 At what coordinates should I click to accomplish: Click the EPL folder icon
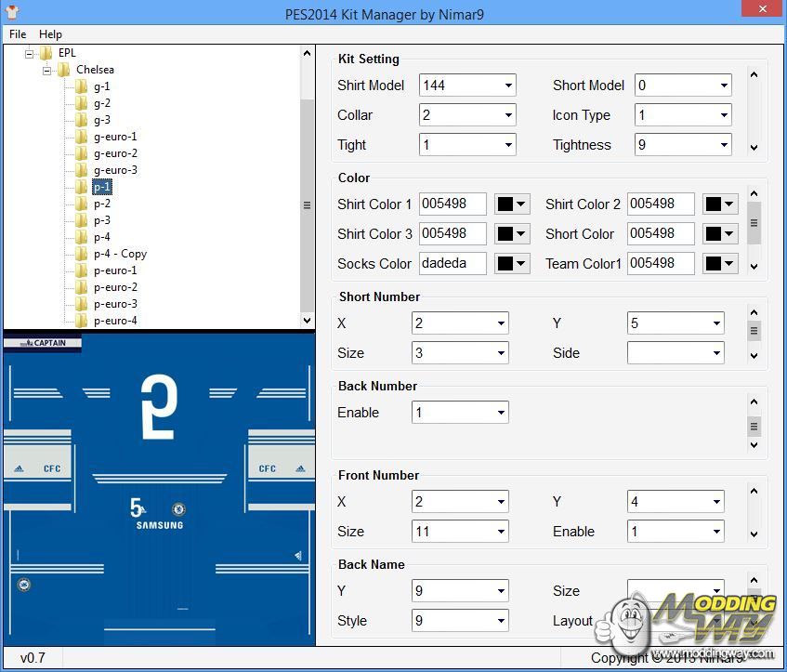(x=46, y=53)
